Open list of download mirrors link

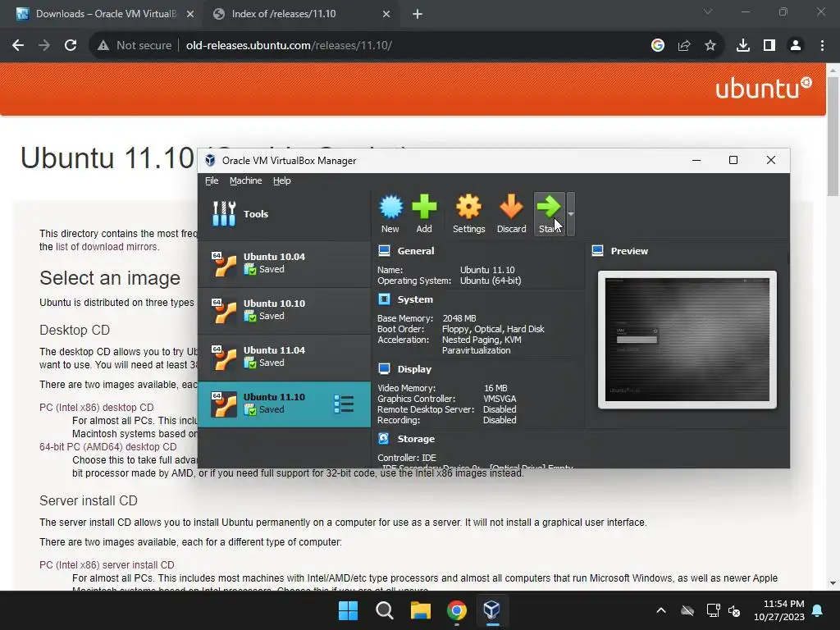[x=107, y=247]
